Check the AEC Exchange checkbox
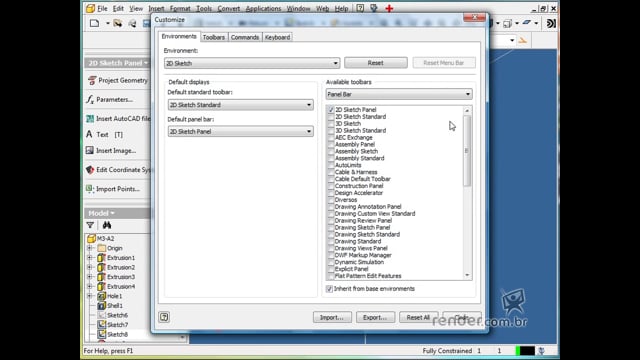 (331, 138)
